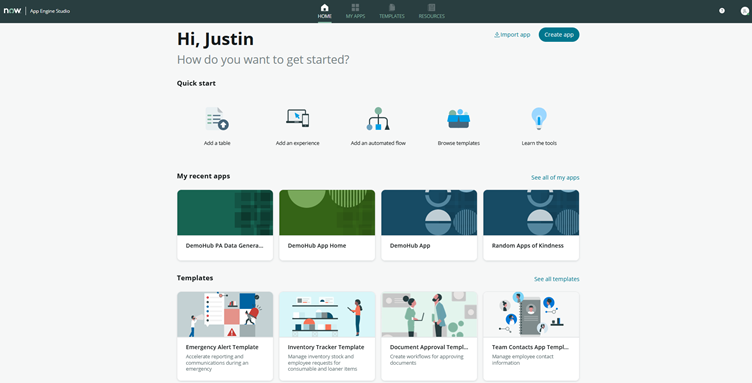Click the 'Team Contacts App Templ...' title
Viewport: 752px width, 383px height.
coord(530,347)
